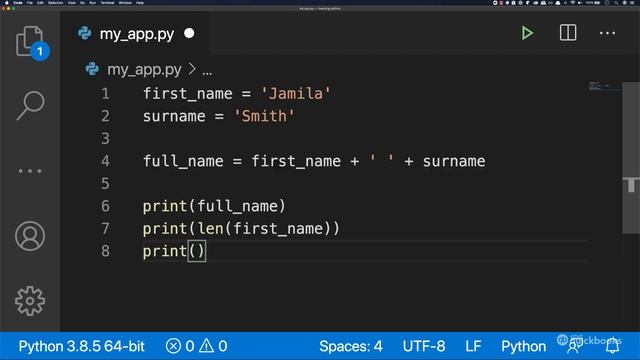Viewport: 640px width, 360px height.
Task: Open the Accounts menu in the activity bar
Action: point(30,236)
